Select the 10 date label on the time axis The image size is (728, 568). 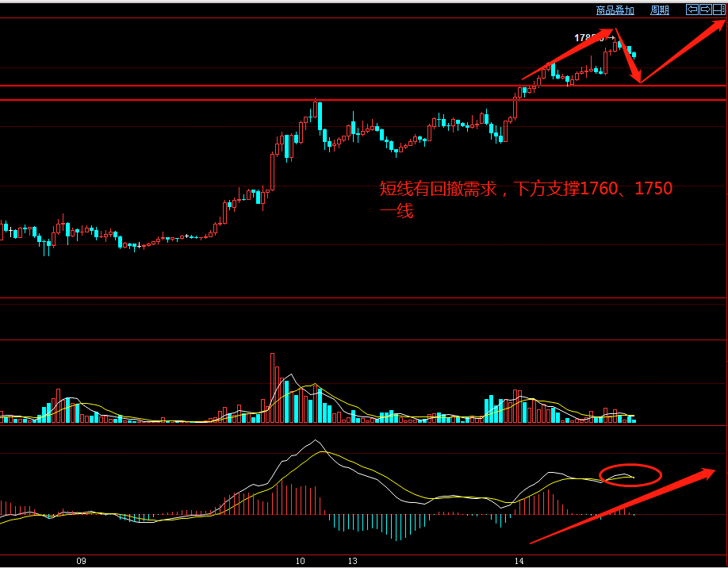pos(301,561)
